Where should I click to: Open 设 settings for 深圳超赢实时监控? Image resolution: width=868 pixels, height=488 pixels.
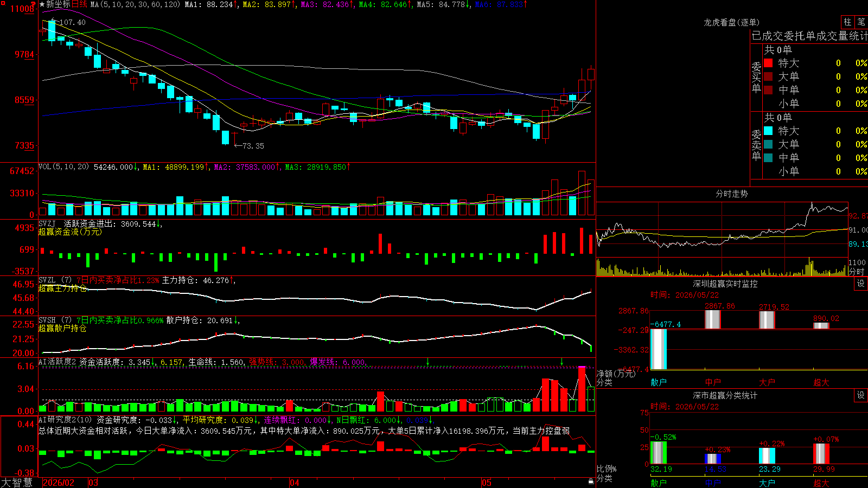(861, 284)
